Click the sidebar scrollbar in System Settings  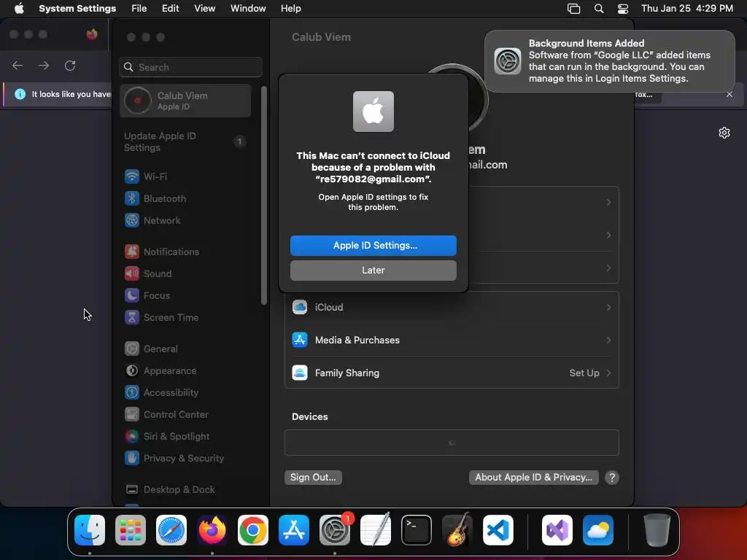pyautogui.click(x=264, y=195)
